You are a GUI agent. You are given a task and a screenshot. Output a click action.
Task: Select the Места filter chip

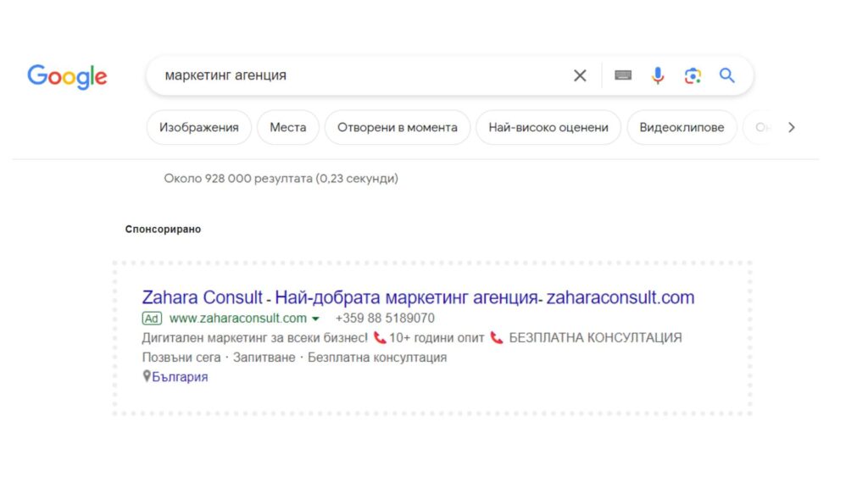[288, 127]
